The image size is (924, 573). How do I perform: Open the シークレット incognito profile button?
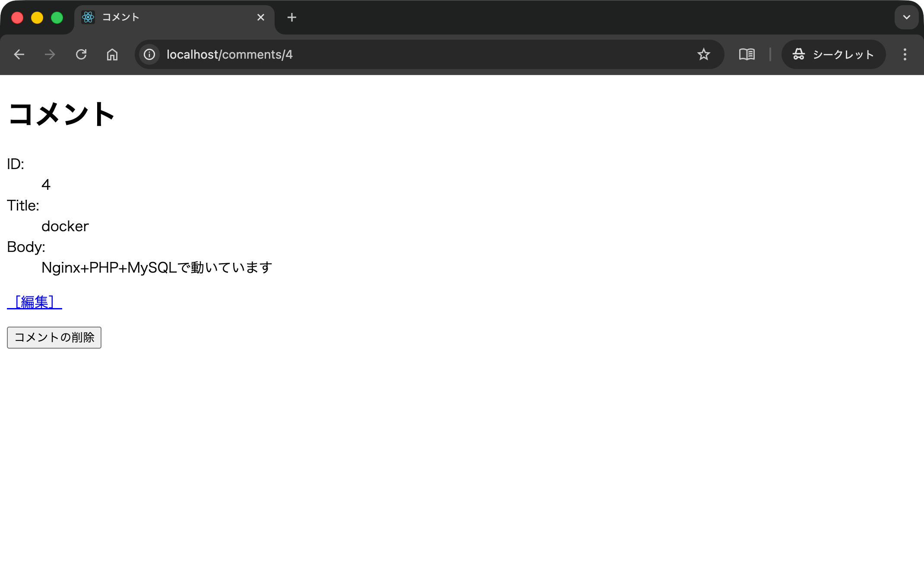pos(833,54)
